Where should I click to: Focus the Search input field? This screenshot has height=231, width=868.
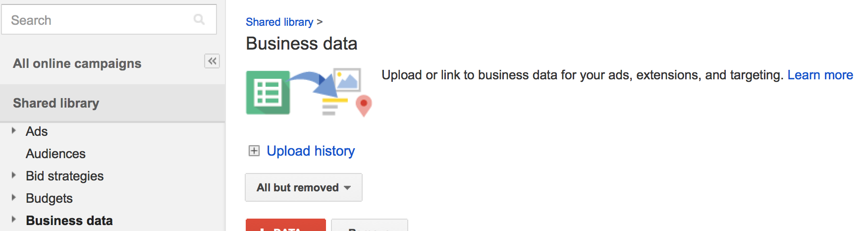tap(109, 20)
